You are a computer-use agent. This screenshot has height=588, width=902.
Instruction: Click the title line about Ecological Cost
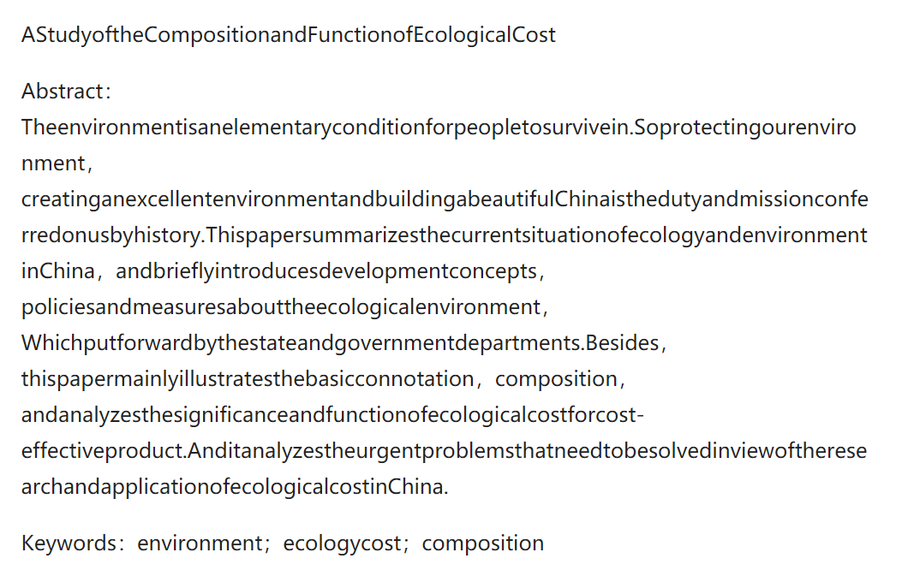(x=288, y=35)
